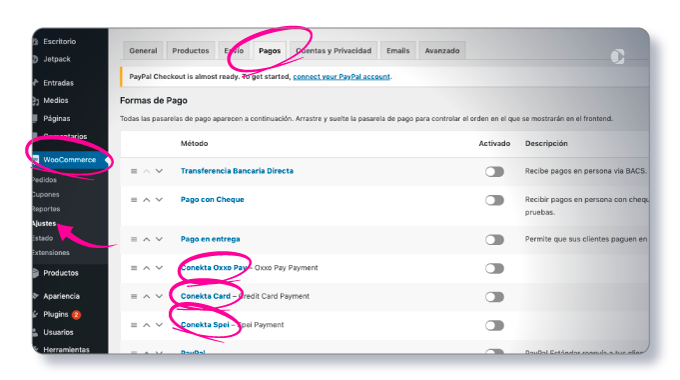Turn on Conekta Spei toggle
Image resolution: width=680 pixels, height=380 pixels.
[494, 326]
